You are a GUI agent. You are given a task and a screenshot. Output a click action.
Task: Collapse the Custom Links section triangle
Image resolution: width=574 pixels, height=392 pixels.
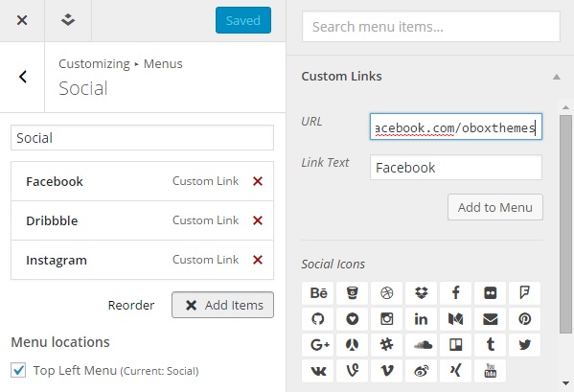click(557, 77)
